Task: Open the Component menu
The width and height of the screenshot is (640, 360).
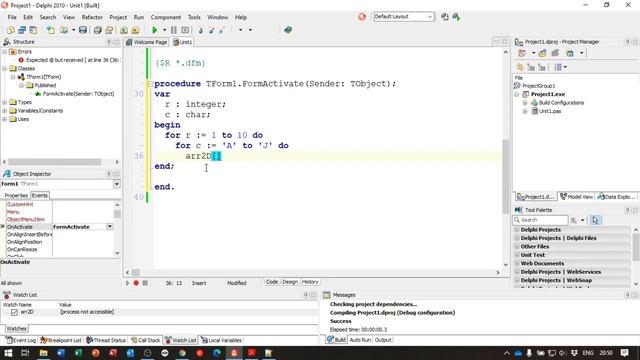Action: click(x=166, y=17)
